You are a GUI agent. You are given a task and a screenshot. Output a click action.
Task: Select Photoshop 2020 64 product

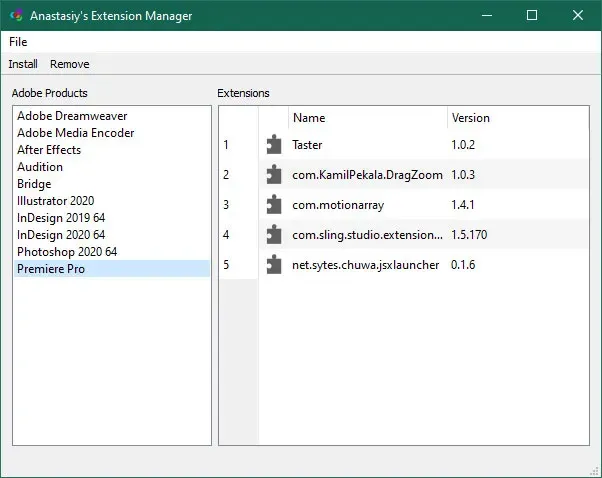pos(111,251)
